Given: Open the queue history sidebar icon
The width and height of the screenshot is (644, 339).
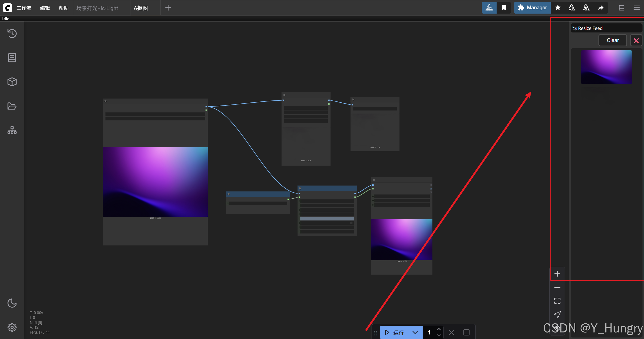Looking at the screenshot, I should [x=12, y=33].
